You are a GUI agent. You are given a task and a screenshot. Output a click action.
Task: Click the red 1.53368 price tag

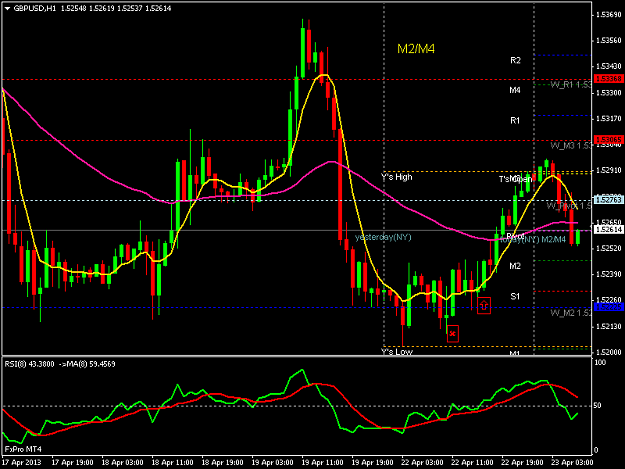click(608, 79)
